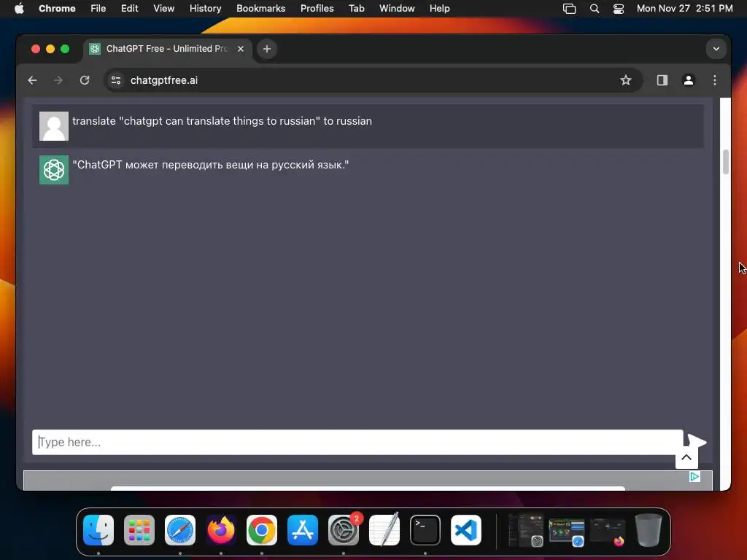Focus the Type here message field

(357, 443)
